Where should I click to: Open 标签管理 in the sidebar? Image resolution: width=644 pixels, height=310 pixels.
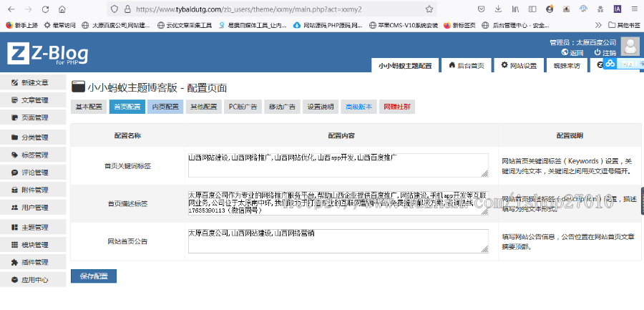(33, 155)
